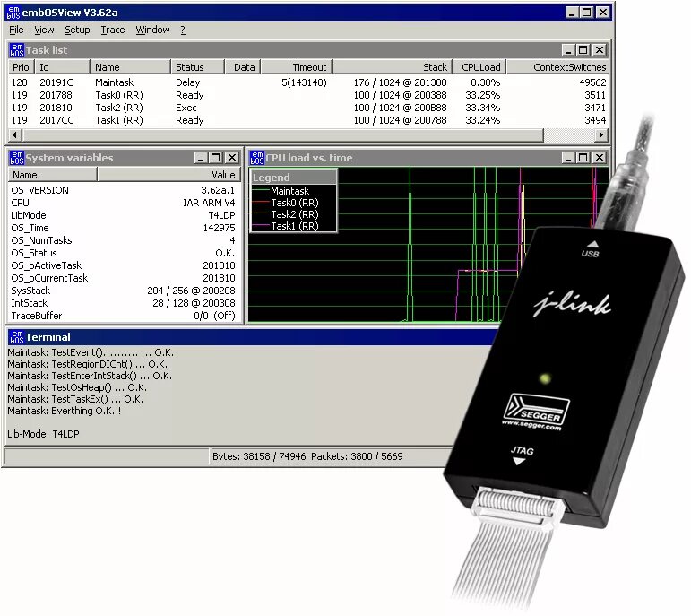Click the Data column header

tap(243, 67)
